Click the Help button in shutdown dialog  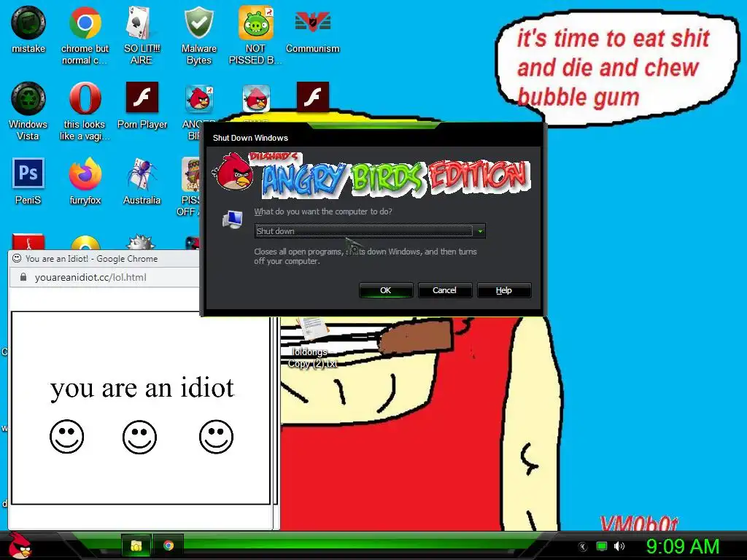(503, 290)
